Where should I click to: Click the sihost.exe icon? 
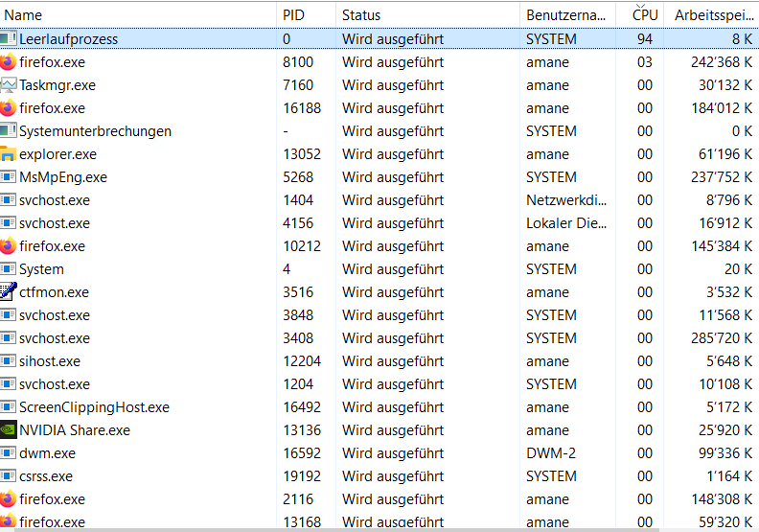9,360
